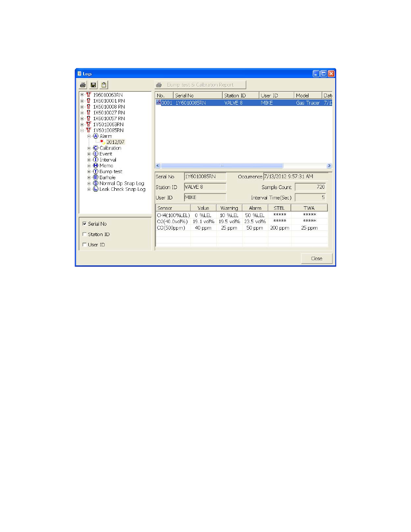Sort by the Model column header
The width and height of the screenshot is (411, 532).
(x=308, y=96)
